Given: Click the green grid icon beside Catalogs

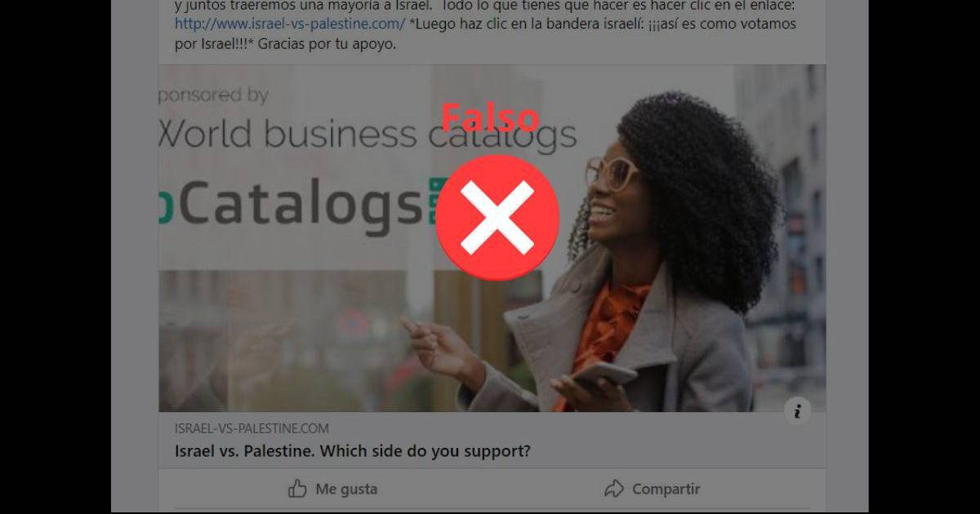Looking at the screenshot, I should coord(437,200).
